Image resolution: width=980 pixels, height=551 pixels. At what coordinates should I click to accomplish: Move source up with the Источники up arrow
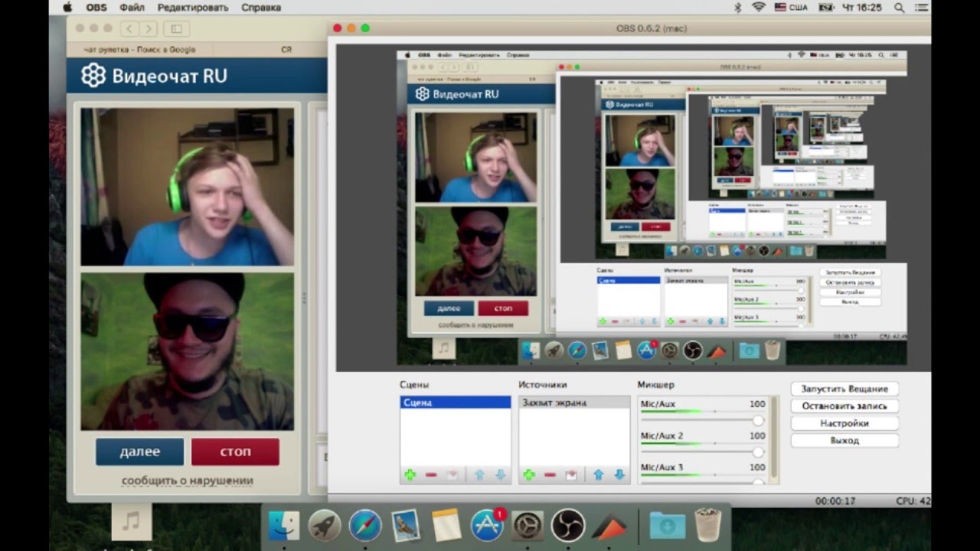click(599, 475)
